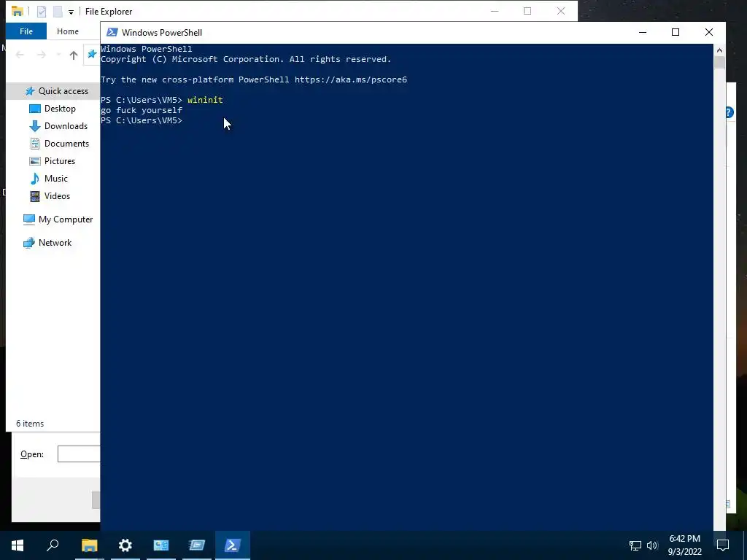The height and width of the screenshot is (560, 747).
Task: Open File tab in File Explorer
Action: point(26,31)
